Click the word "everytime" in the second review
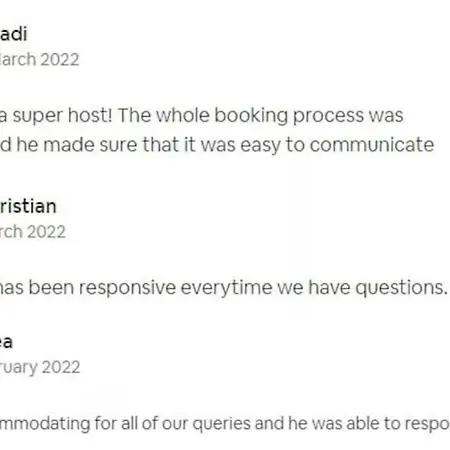The width and height of the screenshot is (450, 450). 226,288
